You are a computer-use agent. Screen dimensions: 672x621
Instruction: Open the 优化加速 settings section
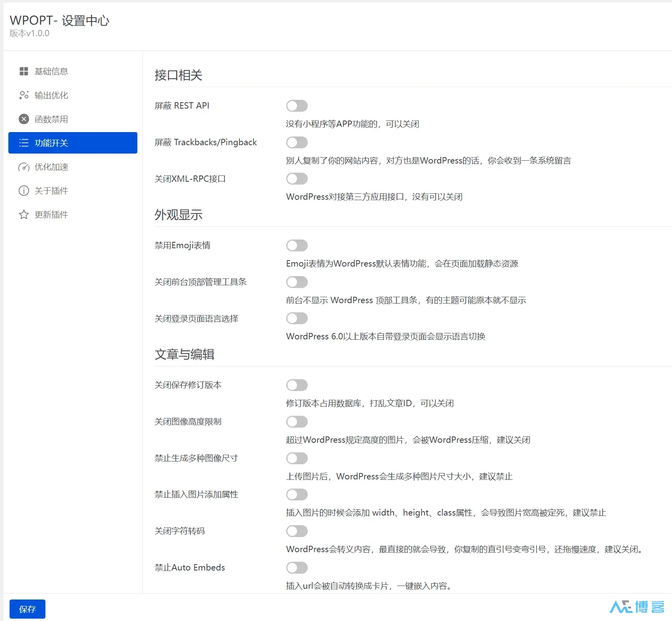51,167
